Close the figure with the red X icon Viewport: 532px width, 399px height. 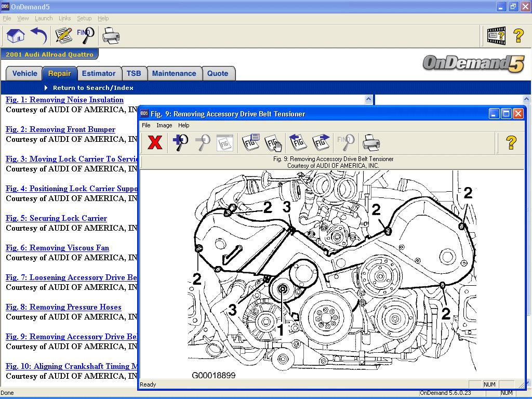point(155,142)
